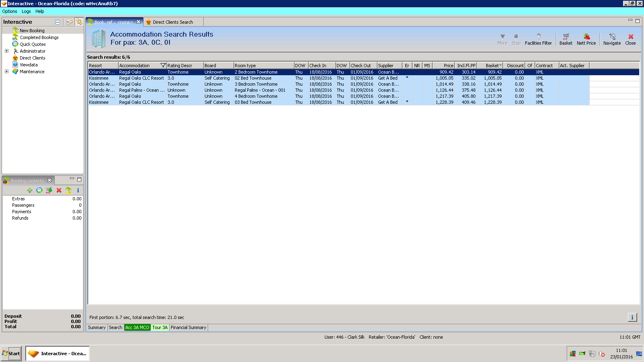Expand the Maintenance tree node

tap(6, 72)
